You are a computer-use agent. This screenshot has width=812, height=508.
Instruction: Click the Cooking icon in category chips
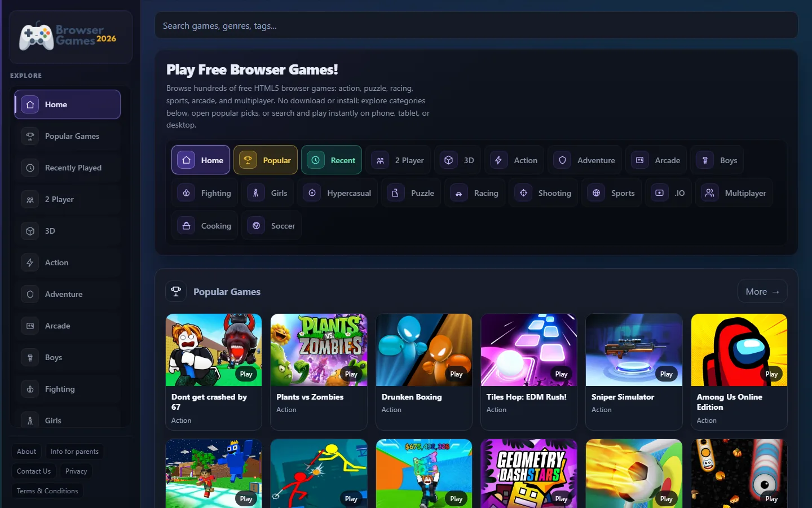coord(186,226)
